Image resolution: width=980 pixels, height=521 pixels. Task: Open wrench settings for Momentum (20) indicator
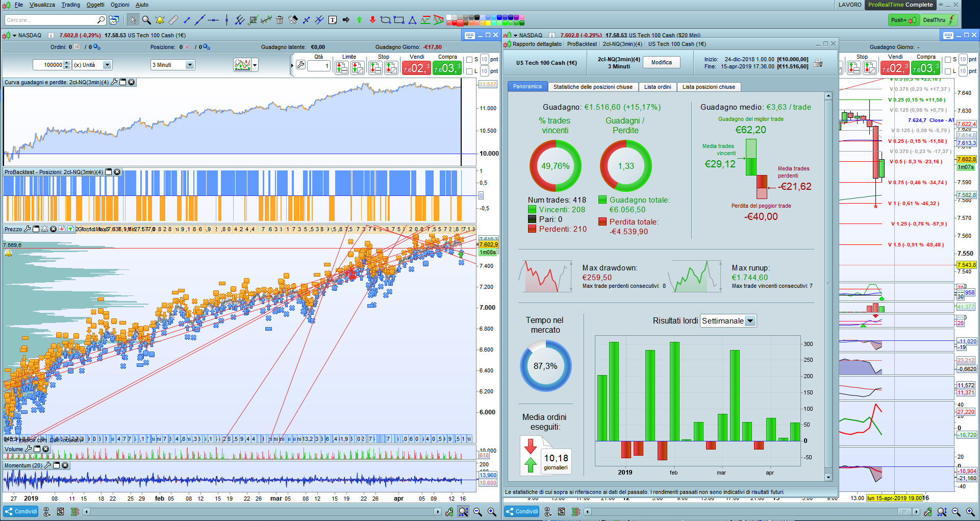click(48, 465)
